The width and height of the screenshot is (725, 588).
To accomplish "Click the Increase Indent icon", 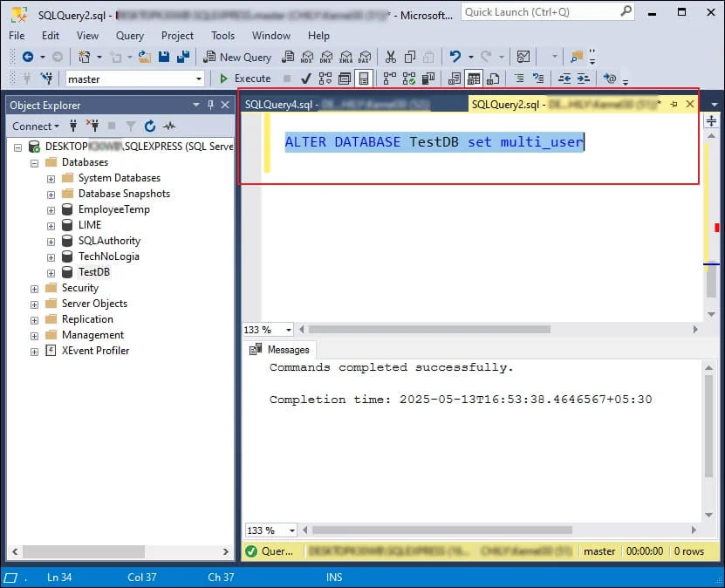I will [x=583, y=79].
